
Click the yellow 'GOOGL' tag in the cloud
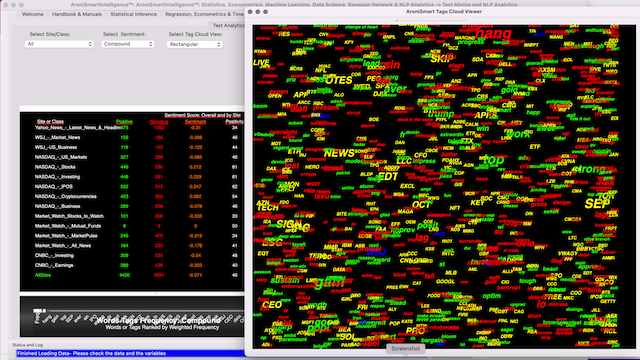tap(445, 282)
